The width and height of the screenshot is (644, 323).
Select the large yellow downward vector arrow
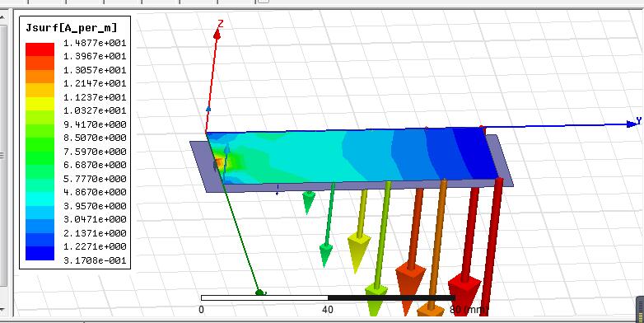(x=358, y=251)
